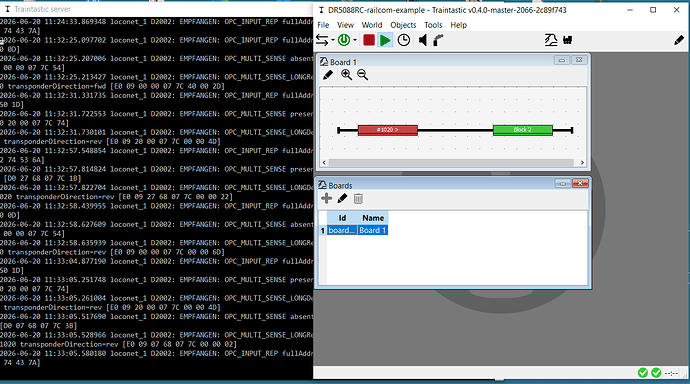Select the green Block 2
690x384 pixels.
523,130
